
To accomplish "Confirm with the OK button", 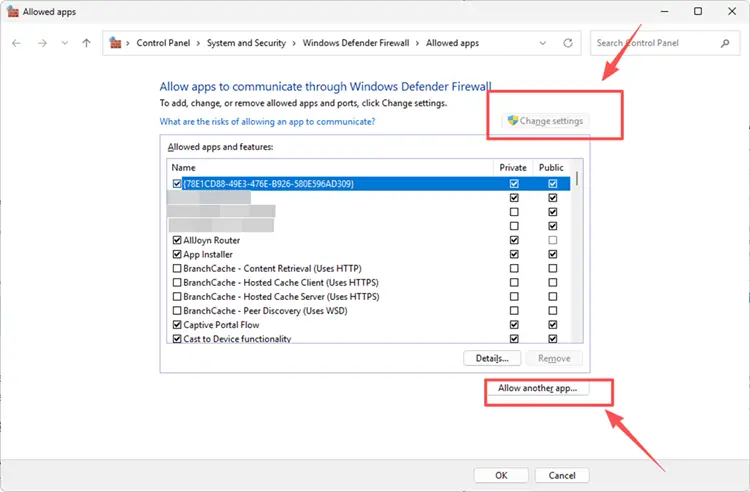I will [x=501, y=475].
